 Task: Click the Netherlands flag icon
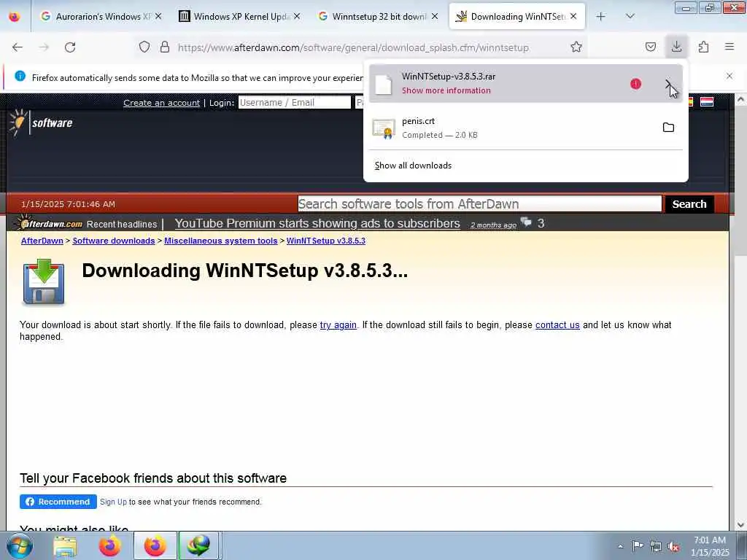[707, 102]
